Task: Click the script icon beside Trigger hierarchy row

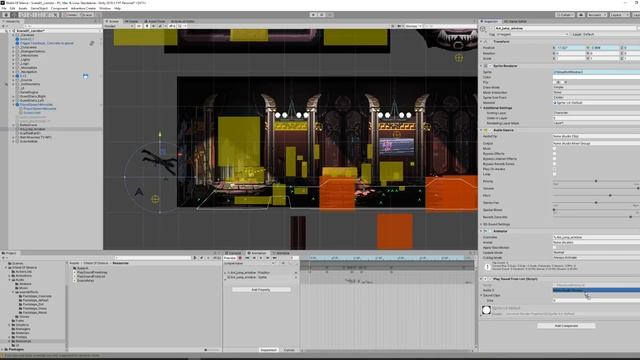Action: [92, 43]
